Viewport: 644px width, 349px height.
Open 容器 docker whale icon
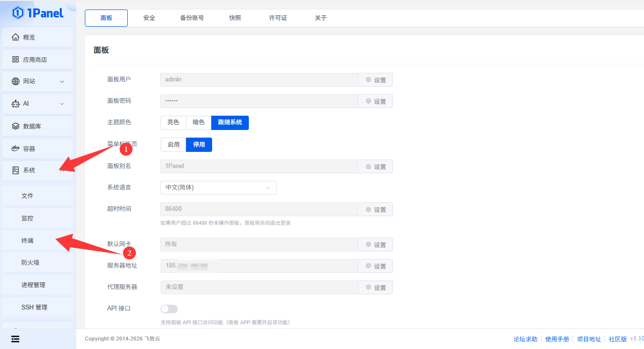click(x=16, y=149)
